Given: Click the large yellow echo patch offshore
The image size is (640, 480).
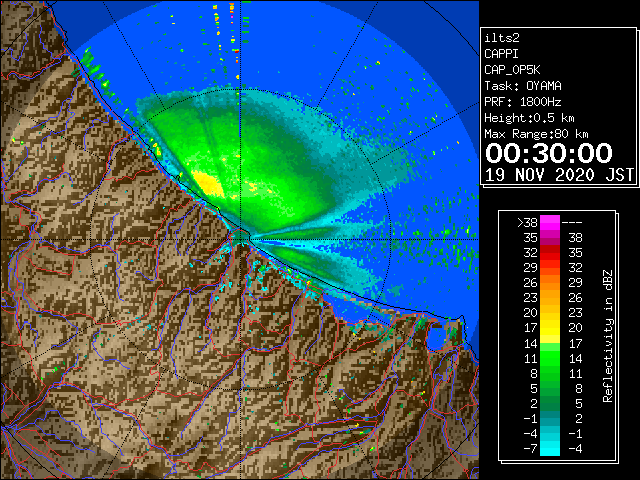Looking at the screenshot, I should 208,184.
